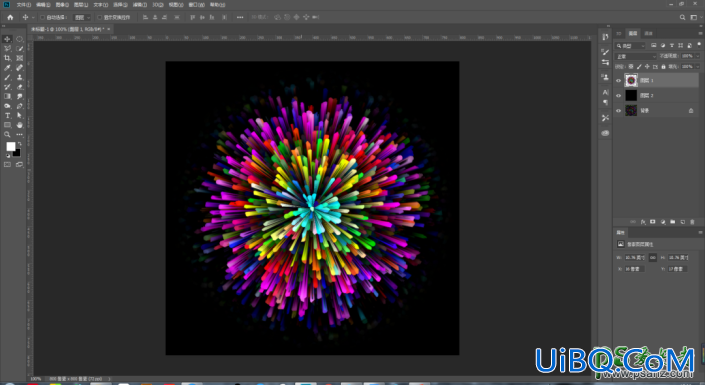Go to Home screen icon
705x385 pixels.
pos(10,18)
